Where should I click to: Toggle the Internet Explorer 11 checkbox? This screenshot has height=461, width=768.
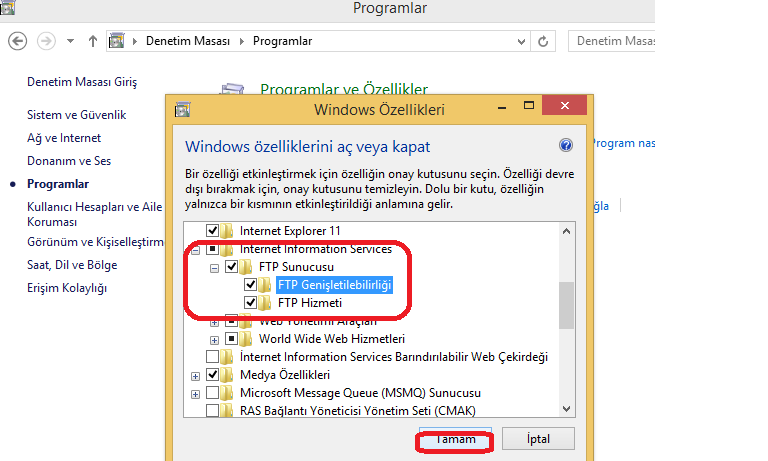[x=212, y=230]
